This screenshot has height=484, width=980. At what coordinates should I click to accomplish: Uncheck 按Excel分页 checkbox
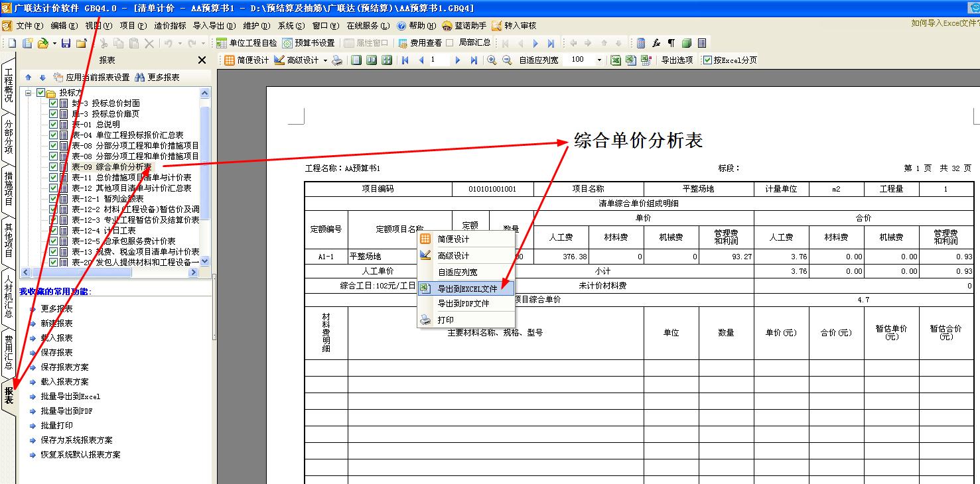pyautogui.click(x=707, y=60)
